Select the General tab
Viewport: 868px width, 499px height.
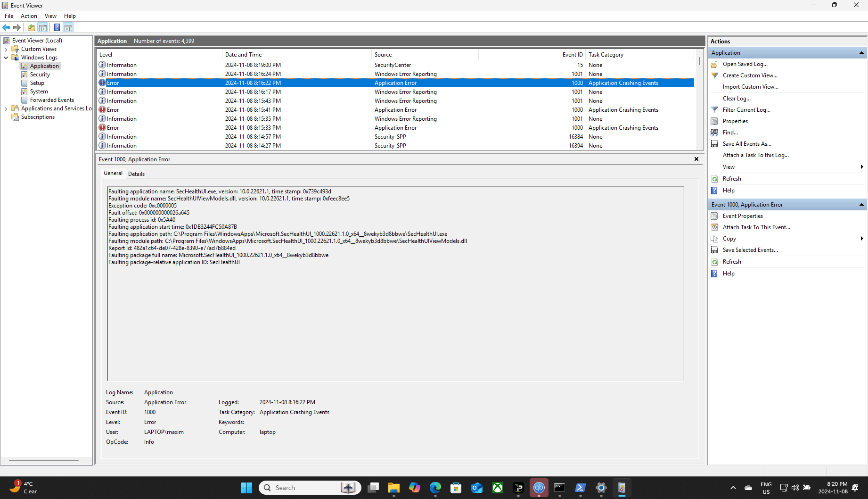(x=113, y=173)
